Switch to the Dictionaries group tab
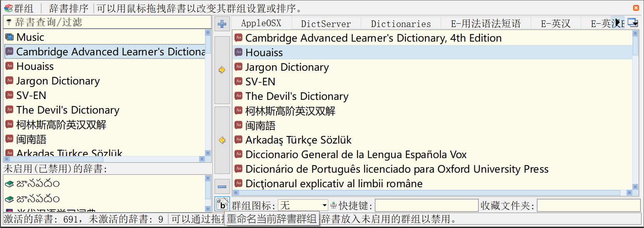The height and width of the screenshot is (228, 644). tap(401, 24)
